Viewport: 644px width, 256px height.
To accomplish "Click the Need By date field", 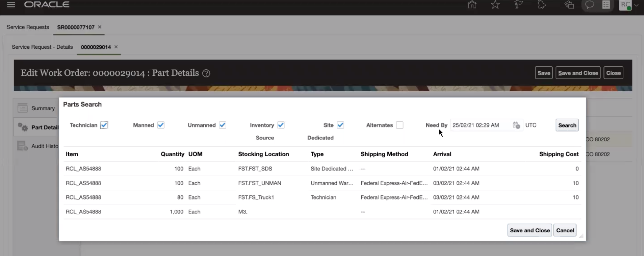I will pyautogui.click(x=481, y=125).
